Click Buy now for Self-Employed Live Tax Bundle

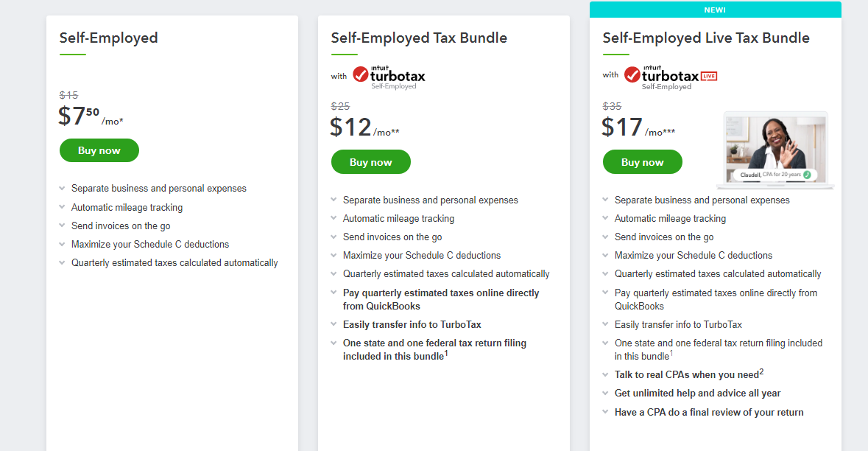(642, 162)
